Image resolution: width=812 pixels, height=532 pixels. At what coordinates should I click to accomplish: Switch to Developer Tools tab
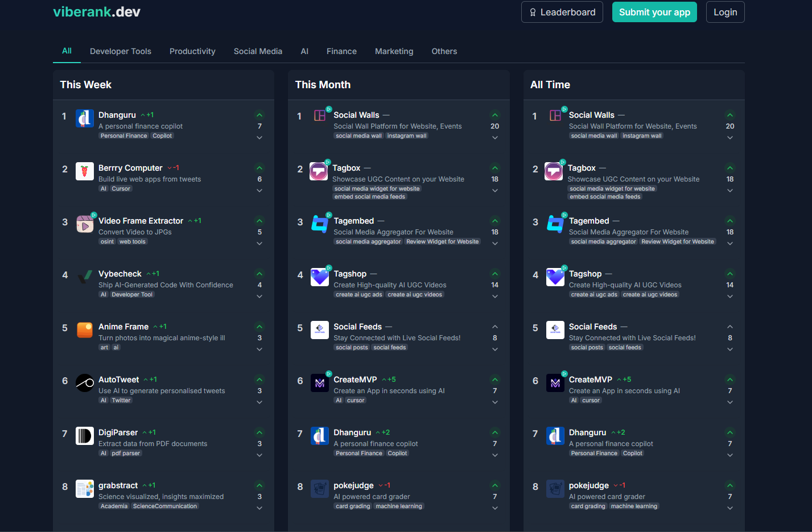(x=121, y=51)
